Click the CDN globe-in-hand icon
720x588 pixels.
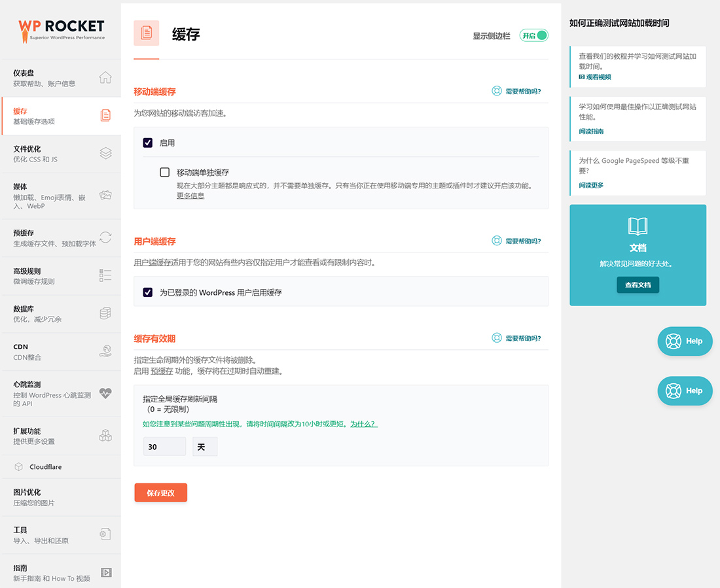105,351
